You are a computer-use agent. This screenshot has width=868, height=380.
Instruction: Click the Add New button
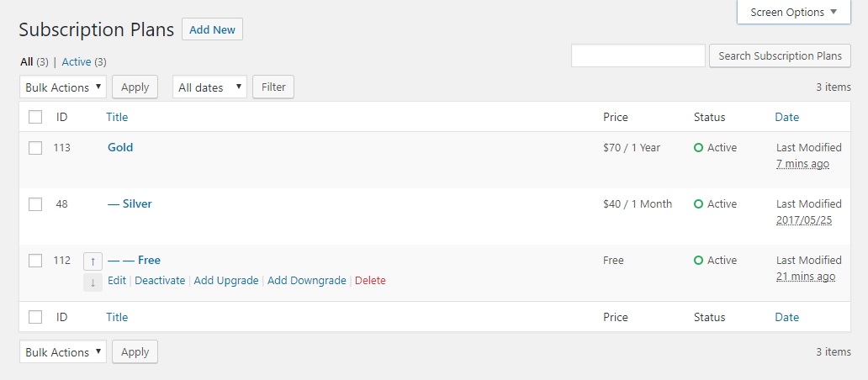[x=212, y=30]
